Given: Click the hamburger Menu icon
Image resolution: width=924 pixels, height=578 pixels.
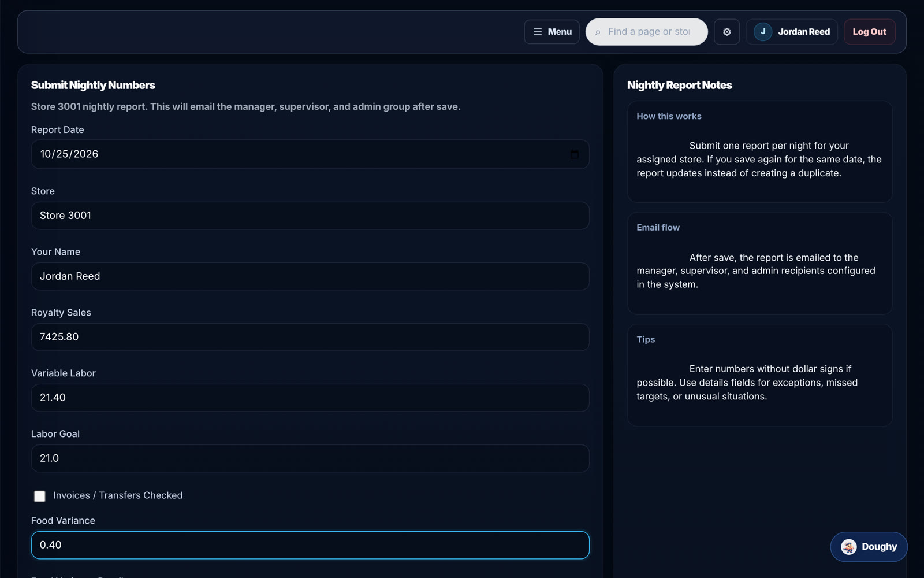Looking at the screenshot, I should [x=538, y=32].
